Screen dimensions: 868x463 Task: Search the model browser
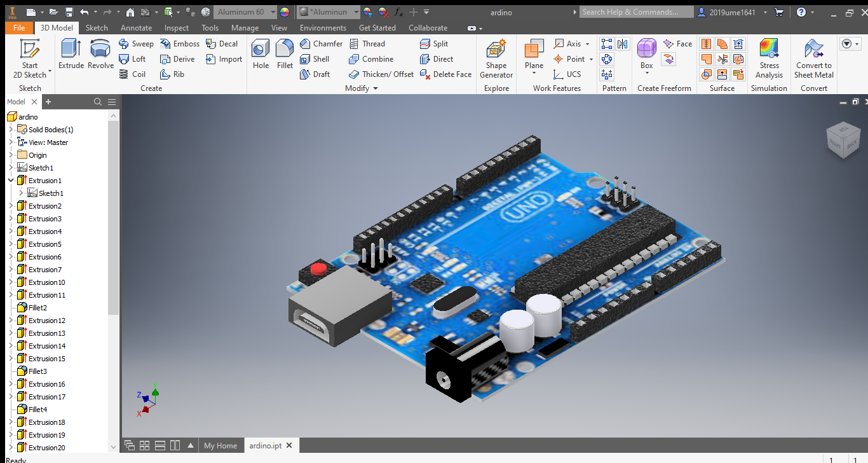[97, 102]
